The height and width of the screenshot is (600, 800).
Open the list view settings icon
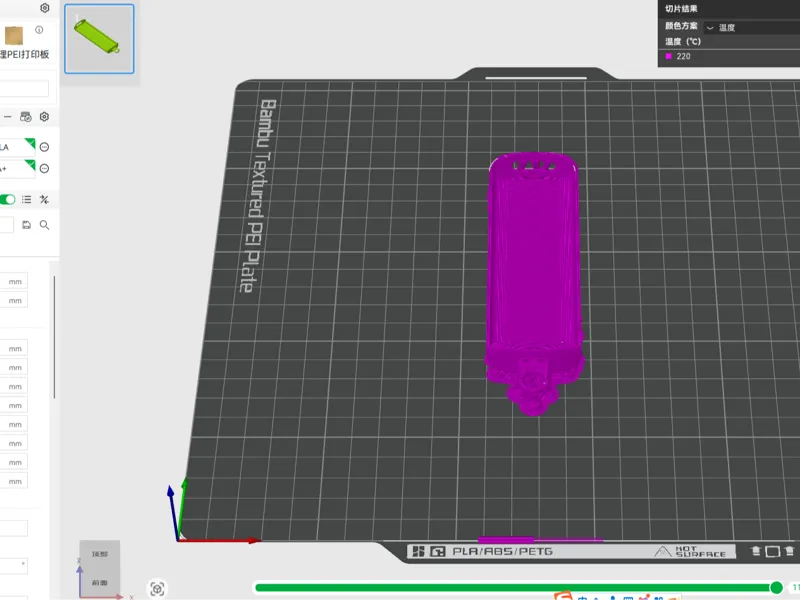click(x=27, y=199)
